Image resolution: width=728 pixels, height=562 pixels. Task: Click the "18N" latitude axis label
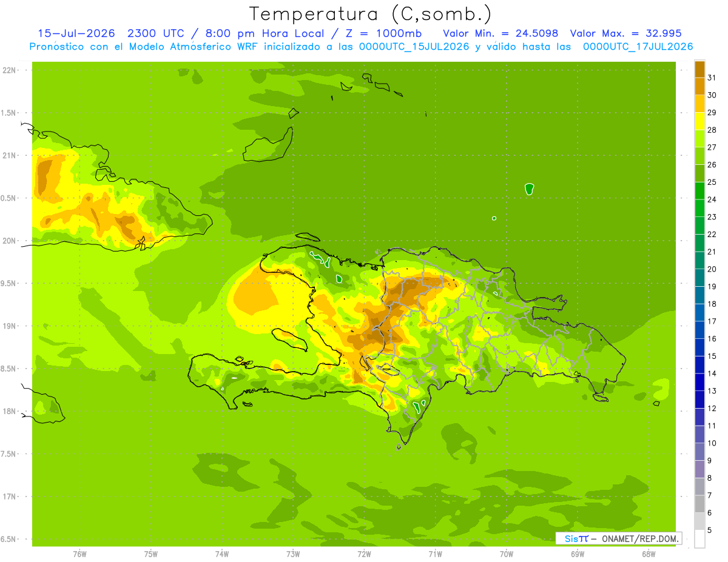(x=9, y=411)
